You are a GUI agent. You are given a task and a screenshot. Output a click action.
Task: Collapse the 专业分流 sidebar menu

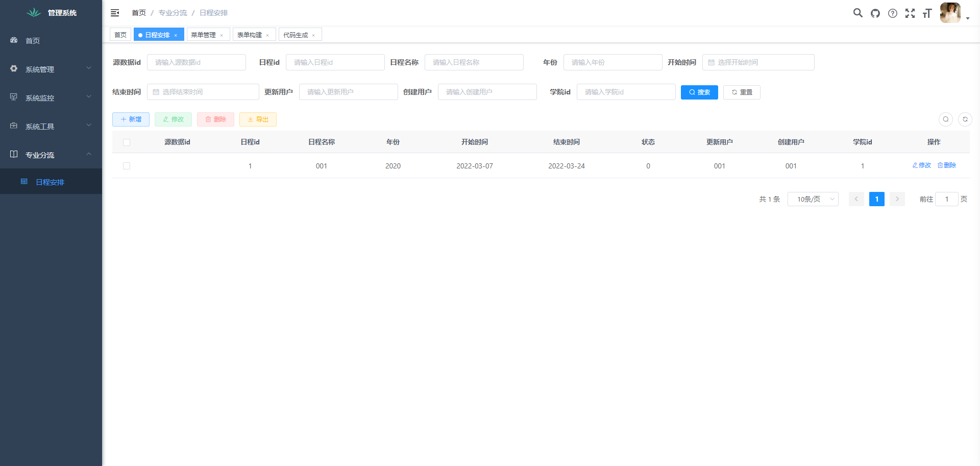(51, 155)
